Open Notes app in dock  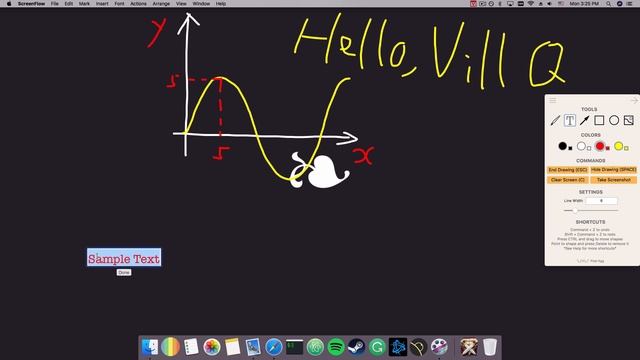pos(232,347)
